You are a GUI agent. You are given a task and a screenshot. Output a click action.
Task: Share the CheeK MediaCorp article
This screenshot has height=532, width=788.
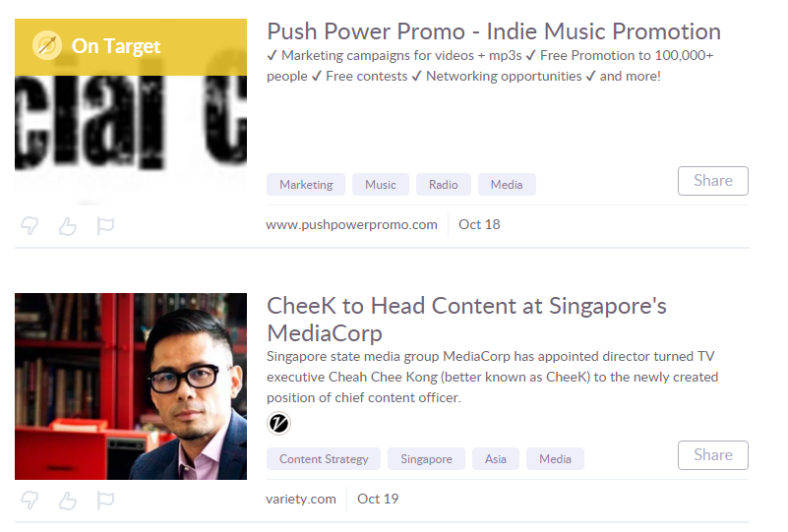coord(712,455)
